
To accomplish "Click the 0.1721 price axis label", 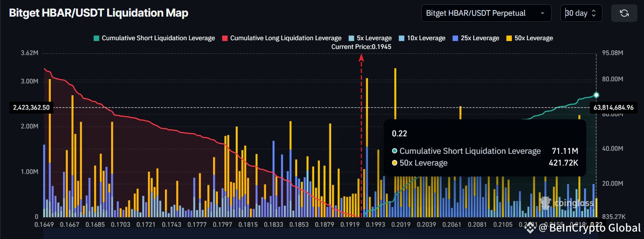I will 147,225.
